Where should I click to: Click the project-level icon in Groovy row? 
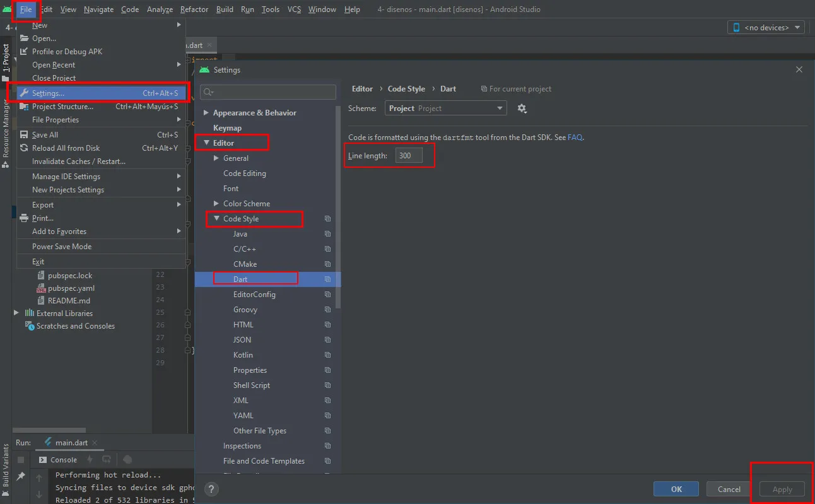coord(327,310)
